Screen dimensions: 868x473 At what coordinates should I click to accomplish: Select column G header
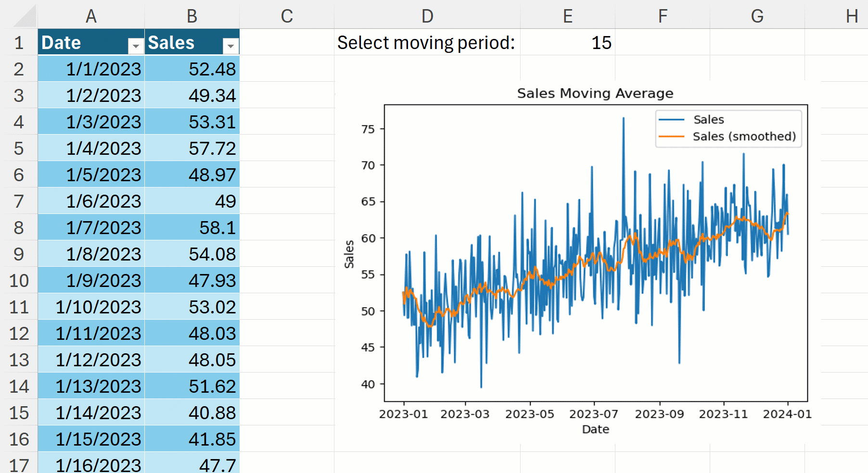pyautogui.click(x=757, y=16)
